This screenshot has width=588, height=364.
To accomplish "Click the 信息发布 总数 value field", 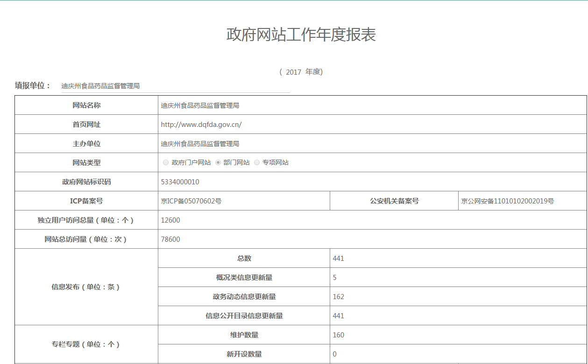I will pos(339,259).
